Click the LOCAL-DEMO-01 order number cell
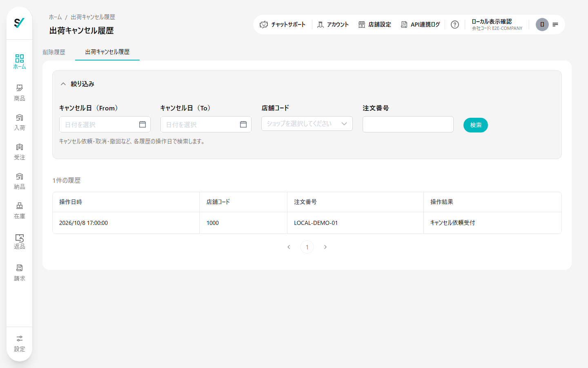 click(355, 223)
